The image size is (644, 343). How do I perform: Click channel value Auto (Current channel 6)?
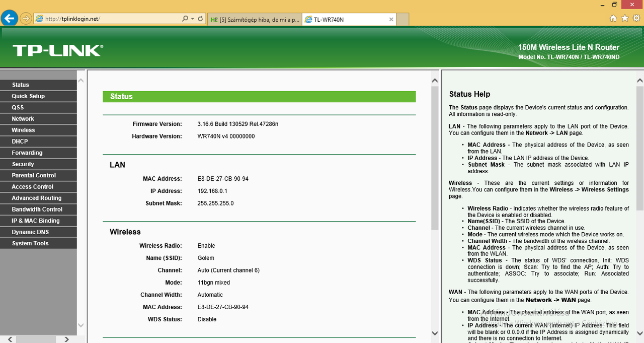click(x=228, y=270)
